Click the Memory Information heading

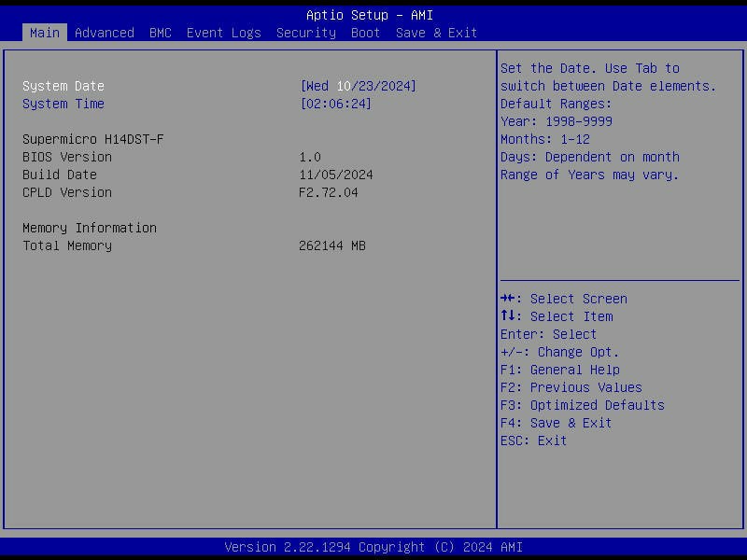90,228
